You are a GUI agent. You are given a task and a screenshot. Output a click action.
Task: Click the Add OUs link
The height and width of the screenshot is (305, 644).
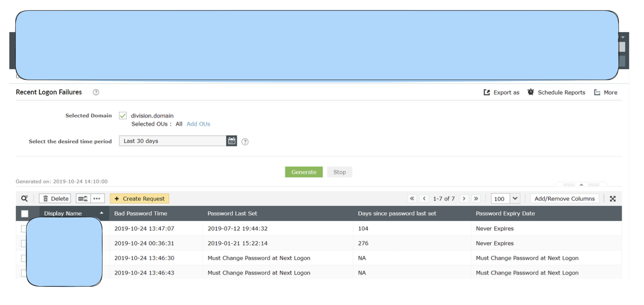[x=198, y=124]
